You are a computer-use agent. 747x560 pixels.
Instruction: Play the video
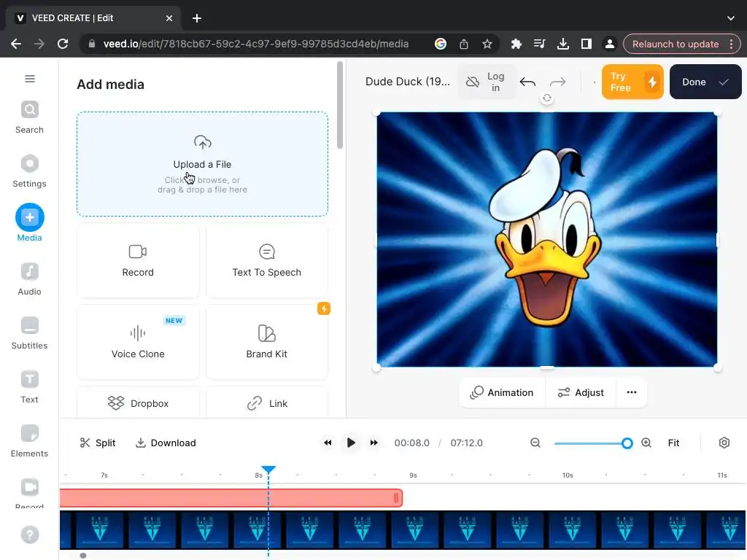(351, 443)
